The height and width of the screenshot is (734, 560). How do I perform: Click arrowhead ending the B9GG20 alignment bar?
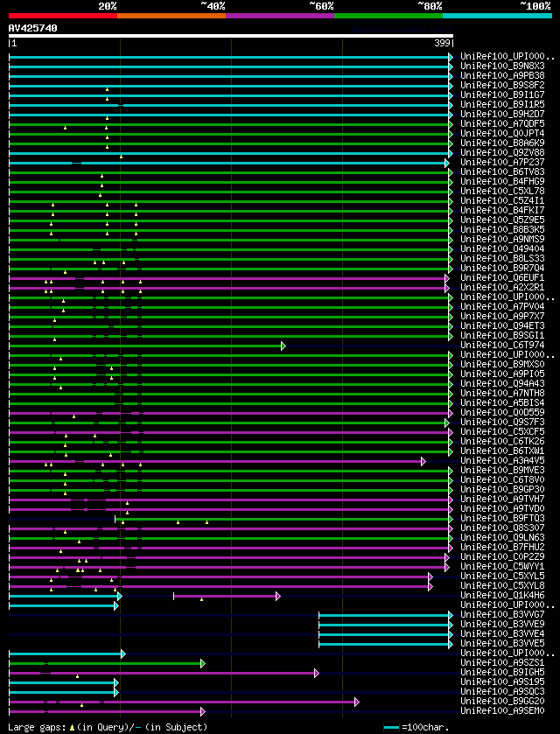point(357,702)
